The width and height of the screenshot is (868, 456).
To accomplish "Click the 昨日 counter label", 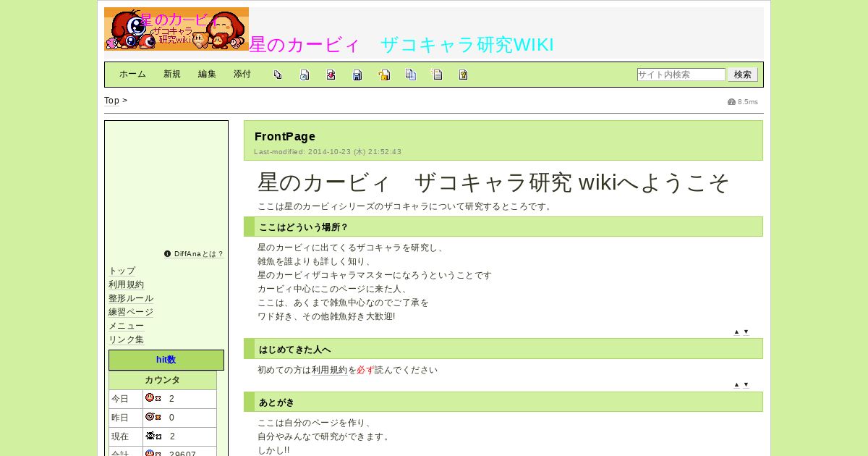I will (x=119, y=418).
